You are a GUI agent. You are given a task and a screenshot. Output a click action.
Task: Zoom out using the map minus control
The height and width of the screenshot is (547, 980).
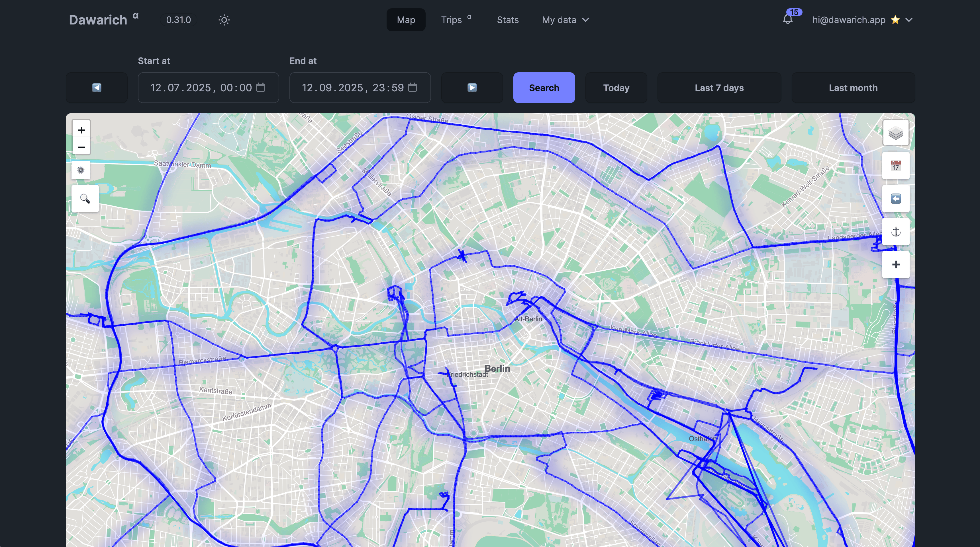[81, 147]
